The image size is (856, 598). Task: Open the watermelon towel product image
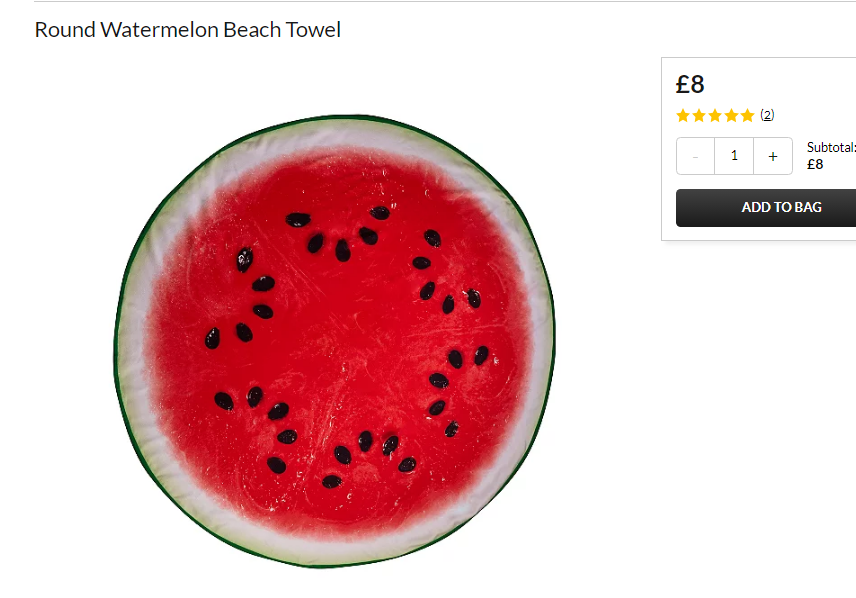334,341
